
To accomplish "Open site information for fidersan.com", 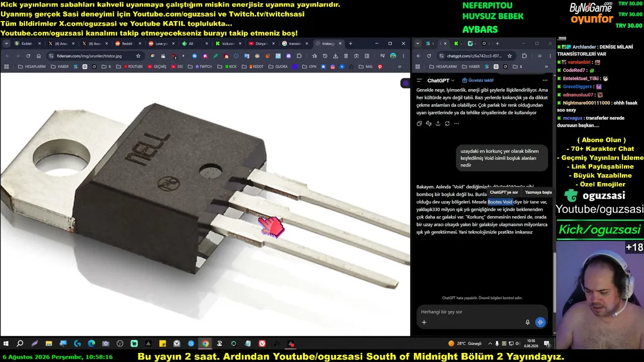I will pyautogui.click(x=51, y=56).
